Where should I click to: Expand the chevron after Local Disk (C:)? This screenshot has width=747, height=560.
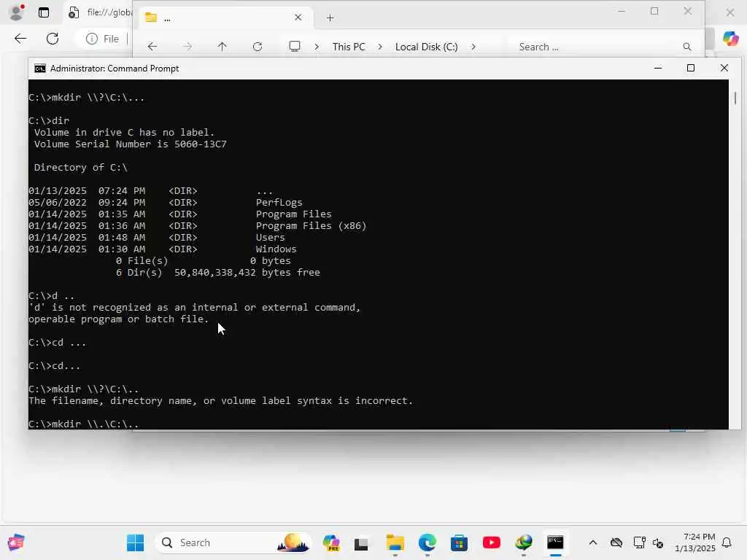[473, 47]
